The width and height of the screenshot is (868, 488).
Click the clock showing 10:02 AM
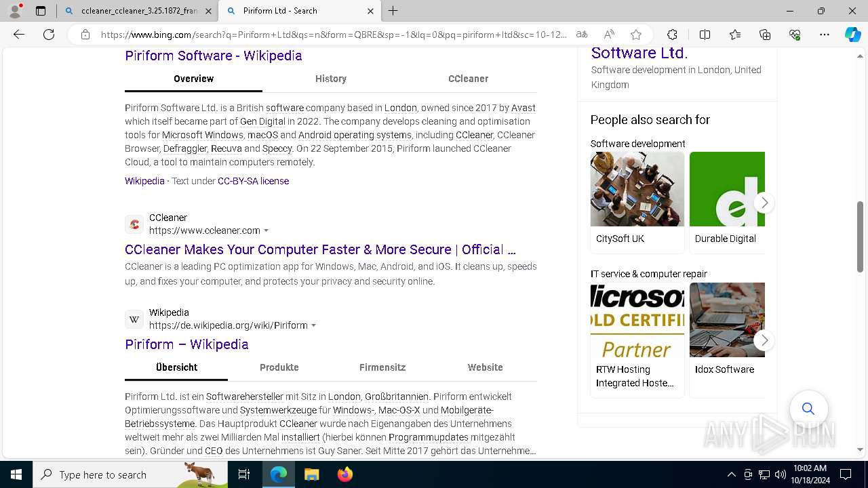(810, 468)
